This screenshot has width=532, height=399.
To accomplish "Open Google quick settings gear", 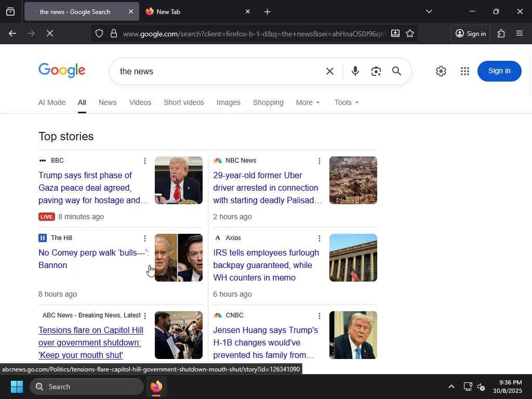I will [x=441, y=71].
